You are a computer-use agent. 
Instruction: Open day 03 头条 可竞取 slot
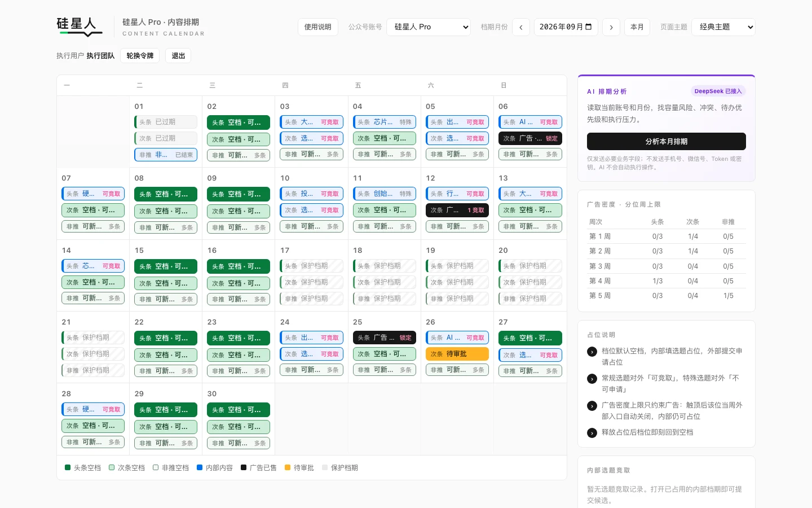tap(311, 122)
